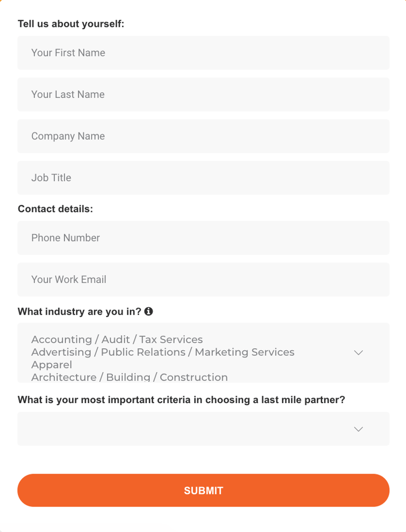
Task: Expand the industry selection dropdown chevron
Action: (x=358, y=352)
